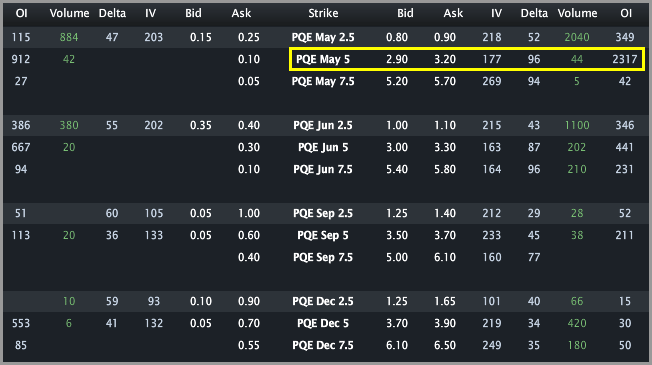This screenshot has height=365, width=652.
Task: Click the left Delta column header
Action: [x=112, y=13]
